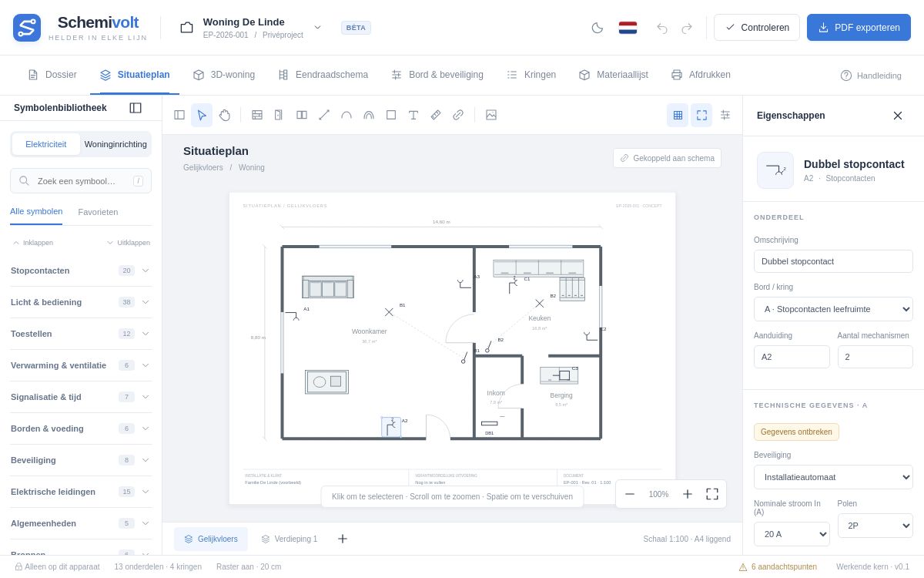Open the Nominale stroom dropdown
Image resolution: width=924 pixels, height=578 pixels.
[x=792, y=534]
